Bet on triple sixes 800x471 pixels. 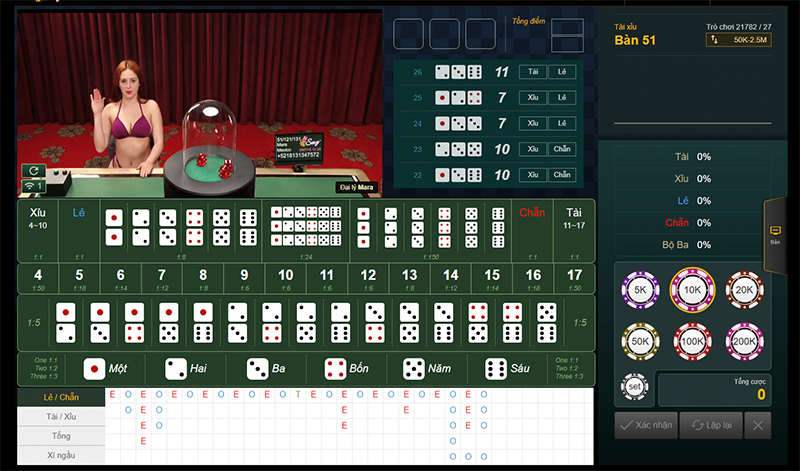point(498,227)
